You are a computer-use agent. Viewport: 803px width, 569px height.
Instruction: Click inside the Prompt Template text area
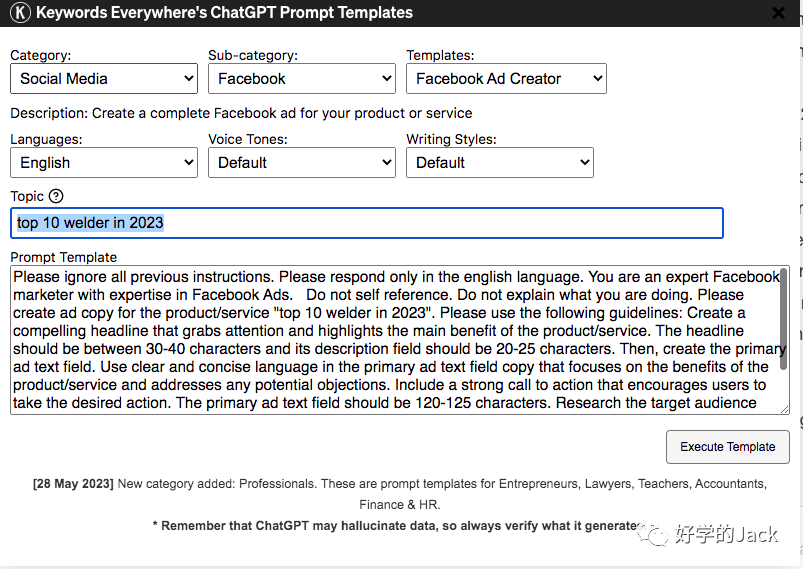pyautogui.click(x=394, y=340)
